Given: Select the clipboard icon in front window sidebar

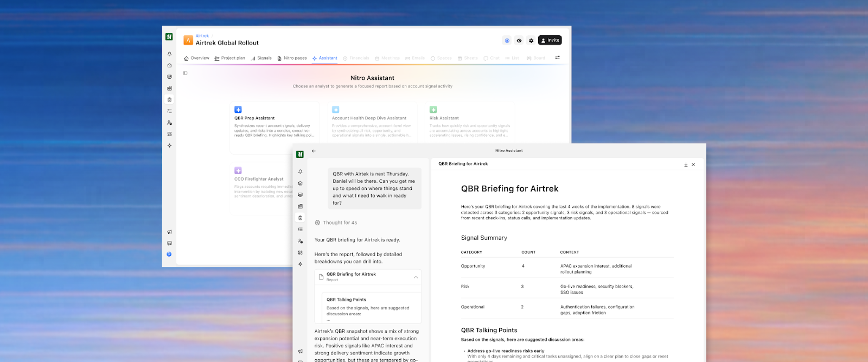Looking at the screenshot, I should click(300, 218).
